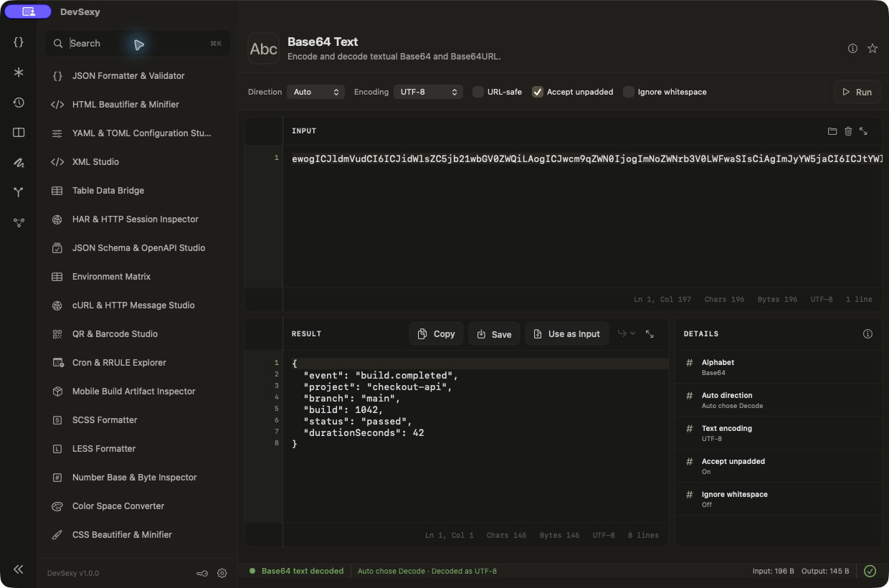Select Cron & RRULE Explorer
Viewport: 889px width, 588px height.
click(137, 363)
